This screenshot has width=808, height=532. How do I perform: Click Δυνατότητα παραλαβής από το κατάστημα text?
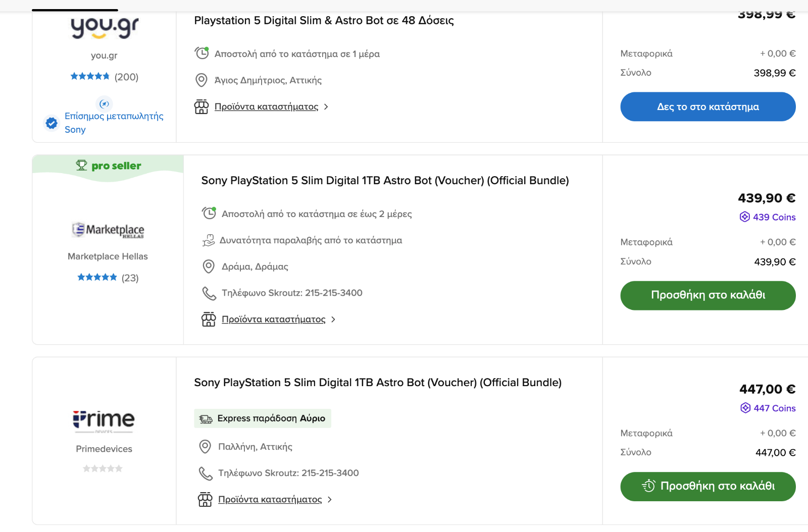pyautogui.click(x=311, y=240)
